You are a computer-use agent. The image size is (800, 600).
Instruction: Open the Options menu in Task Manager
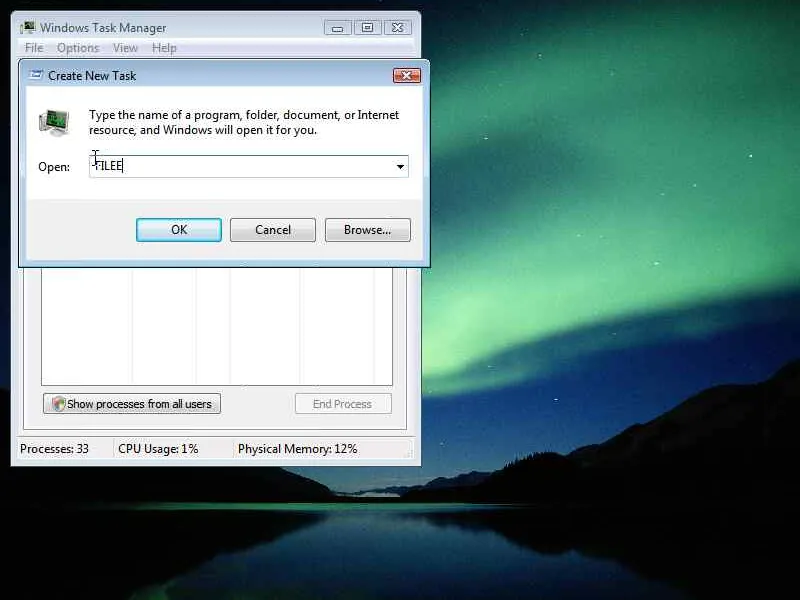click(x=78, y=48)
